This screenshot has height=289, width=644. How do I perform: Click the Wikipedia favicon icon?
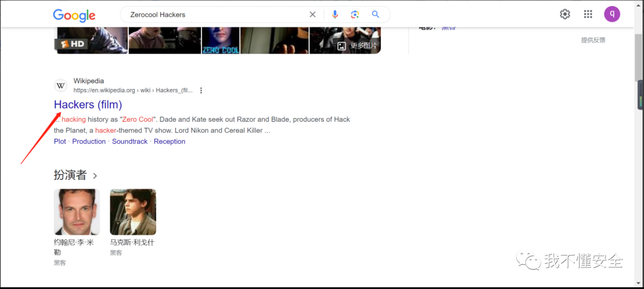[61, 85]
